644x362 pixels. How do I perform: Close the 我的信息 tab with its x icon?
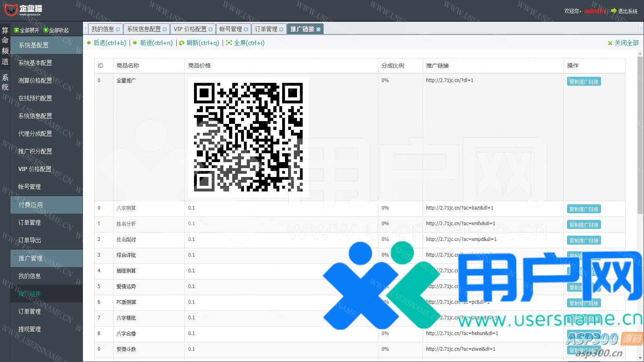118,29
